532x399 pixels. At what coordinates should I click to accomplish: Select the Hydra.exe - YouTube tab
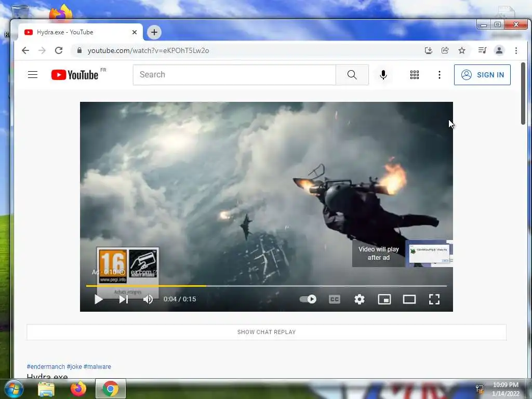[x=81, y=32]
